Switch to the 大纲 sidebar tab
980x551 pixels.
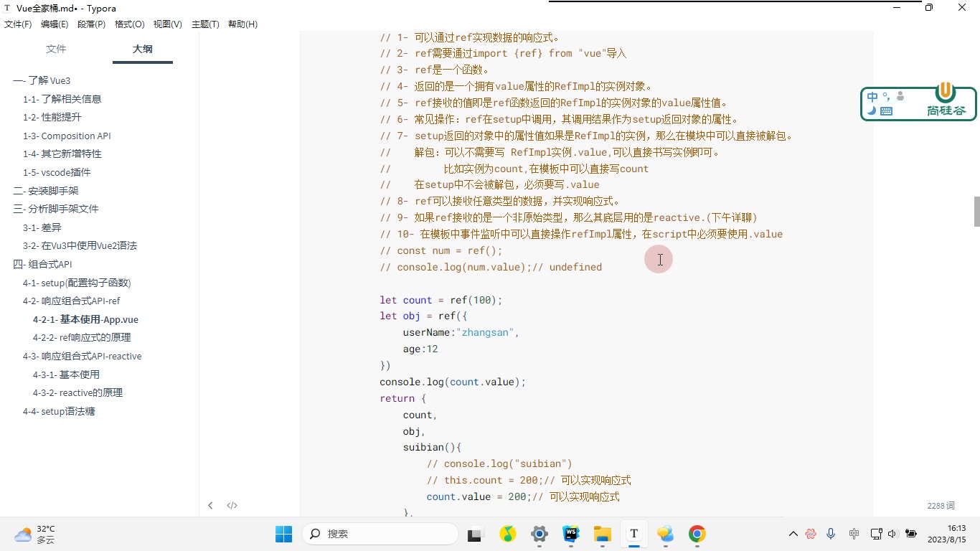143,49
